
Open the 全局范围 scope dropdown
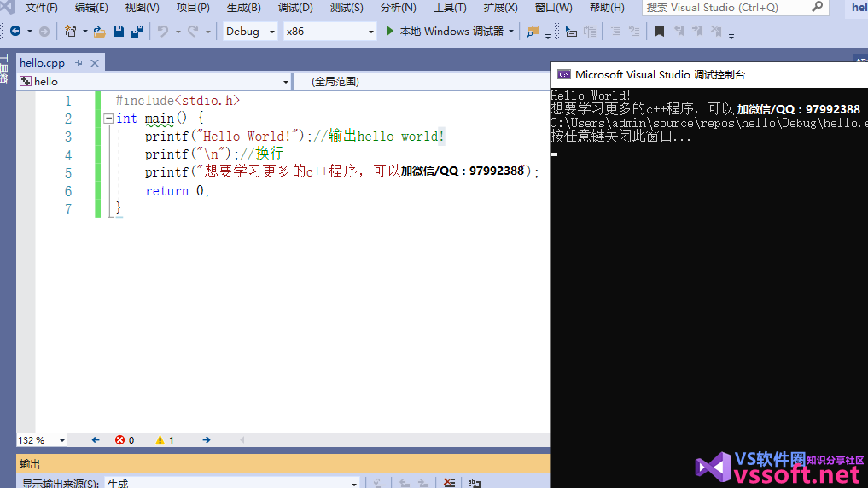[422, 82]
